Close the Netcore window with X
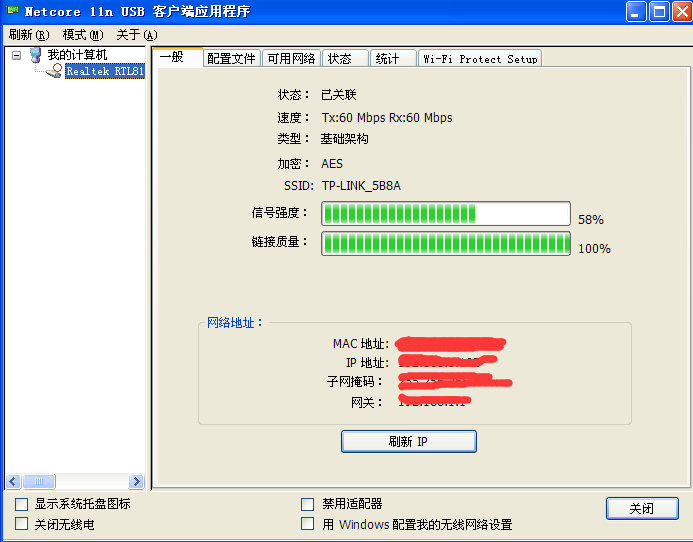 pos(682,11)
